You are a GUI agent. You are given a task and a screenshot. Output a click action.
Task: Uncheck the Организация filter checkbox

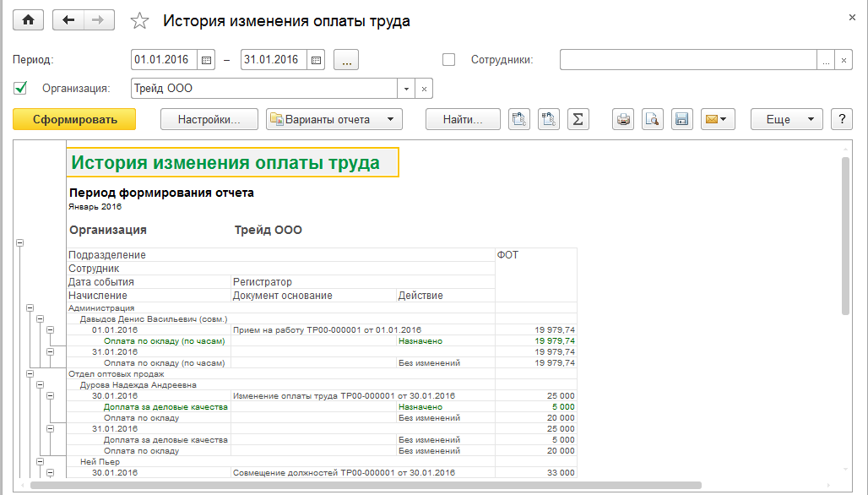point(21,88)
